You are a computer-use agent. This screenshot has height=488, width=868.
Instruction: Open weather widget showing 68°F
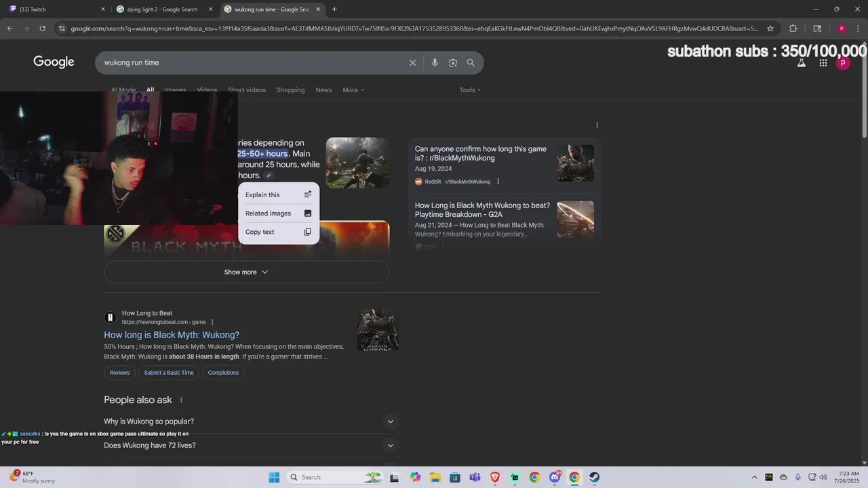coord(33,477)
